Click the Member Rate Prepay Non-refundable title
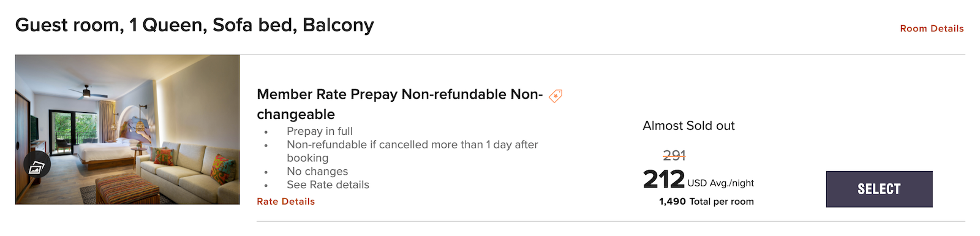This screenshot has width=980, height=236. tap(399, 104)
